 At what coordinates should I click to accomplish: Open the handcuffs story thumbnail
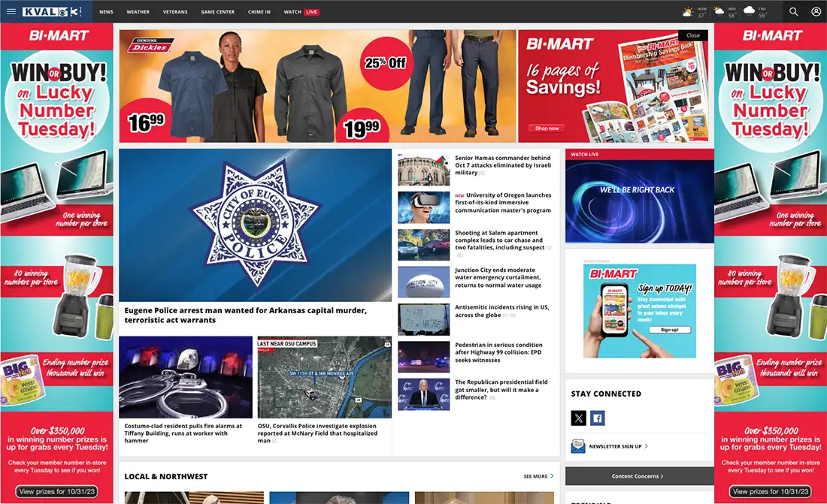186,378
